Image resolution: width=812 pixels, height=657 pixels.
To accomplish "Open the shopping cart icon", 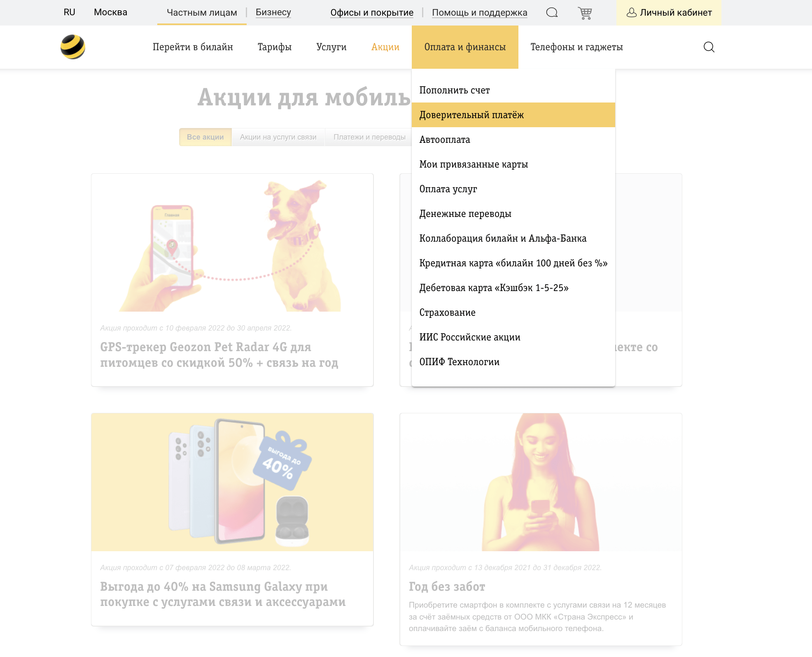I will tap(585, 13).
